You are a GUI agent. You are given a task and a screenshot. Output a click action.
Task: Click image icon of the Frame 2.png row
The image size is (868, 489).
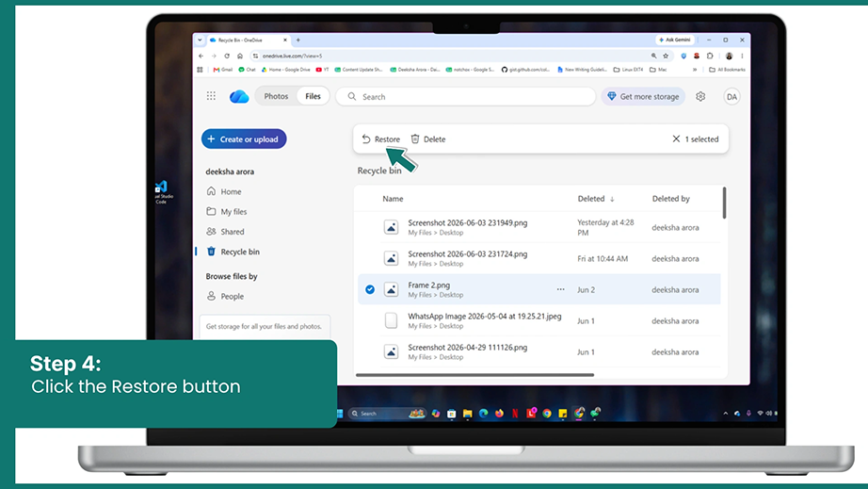tap(391, 289)
